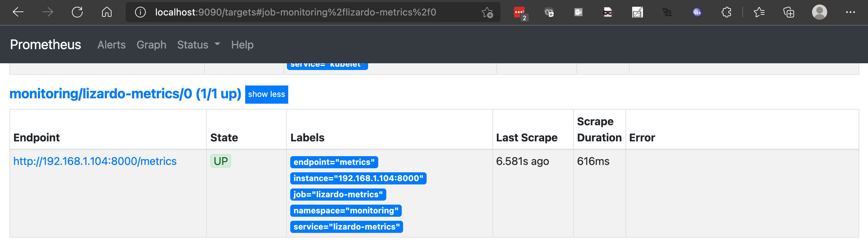Click the browser forward arrow
This screenshot has height=243, width=868.
(x=47, y=12)
